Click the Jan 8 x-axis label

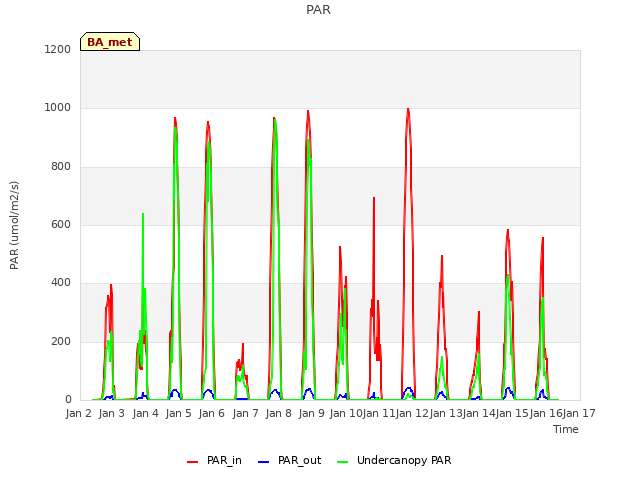278,413
